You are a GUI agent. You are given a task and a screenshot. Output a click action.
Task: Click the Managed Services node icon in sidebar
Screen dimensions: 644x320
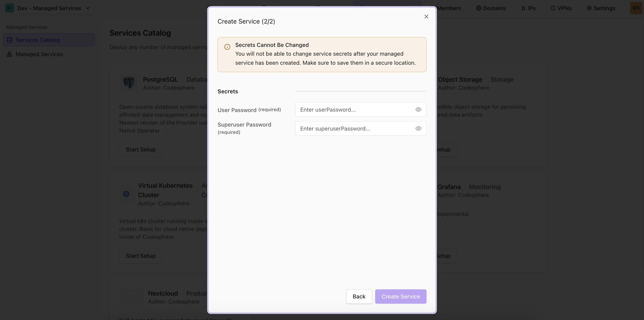tap(9, 54)
